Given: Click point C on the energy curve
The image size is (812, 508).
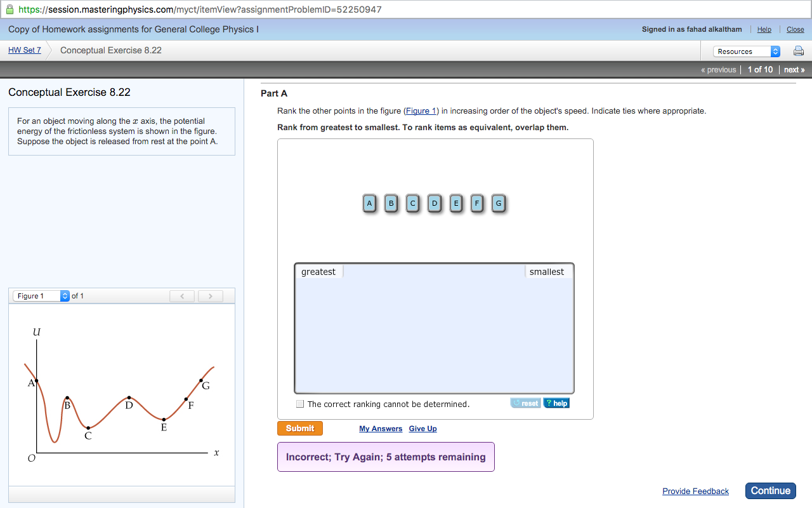Looking at the screenshot, I should tap(89, 428).
